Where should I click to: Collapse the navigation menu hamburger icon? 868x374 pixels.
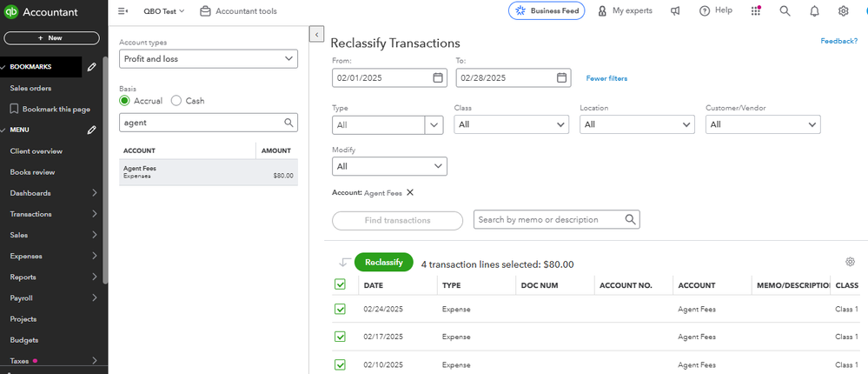(123, 11)
